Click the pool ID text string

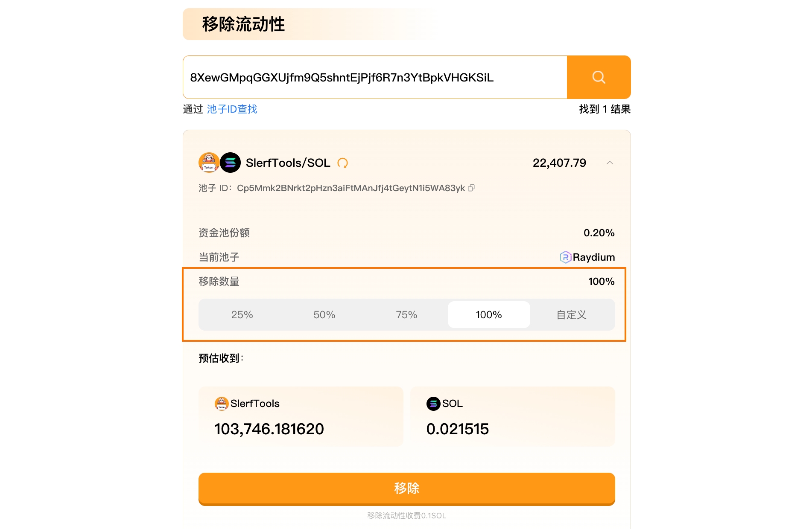pyautogui.click(x=351, y=188)
